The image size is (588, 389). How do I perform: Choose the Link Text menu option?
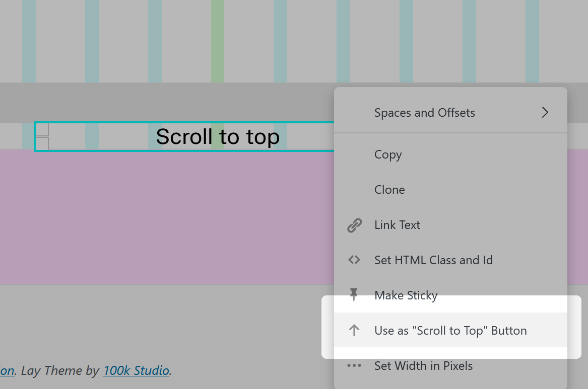point(397,225)
